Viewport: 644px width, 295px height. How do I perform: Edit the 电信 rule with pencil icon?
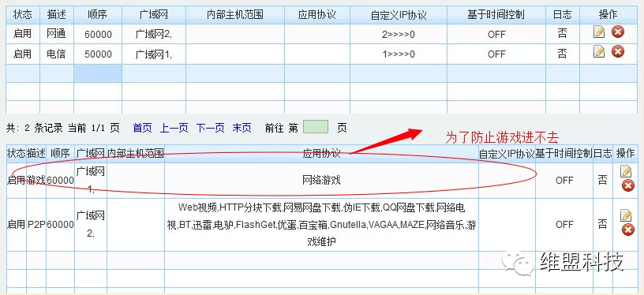pos(599,52)
